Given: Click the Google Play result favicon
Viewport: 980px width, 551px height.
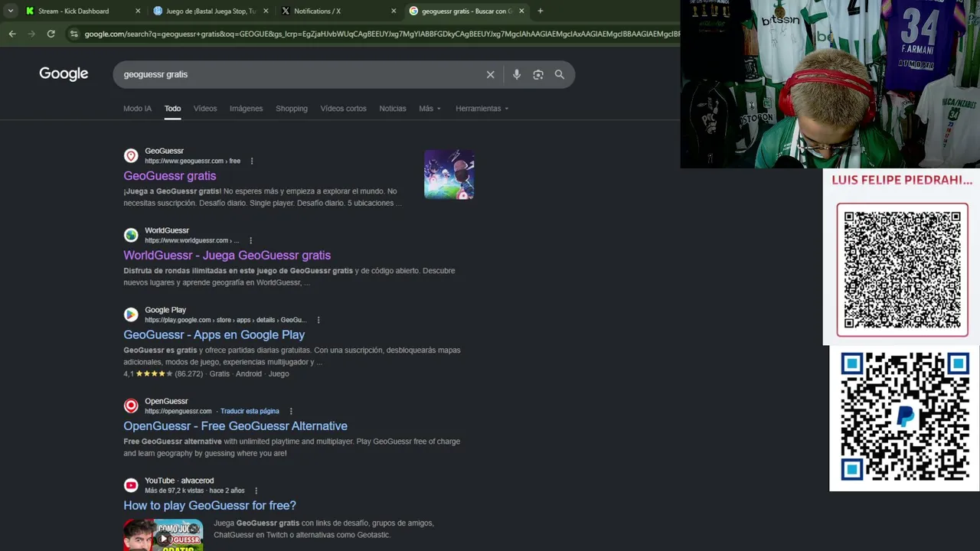Looking at the screenshot, I should coord(131,315).
